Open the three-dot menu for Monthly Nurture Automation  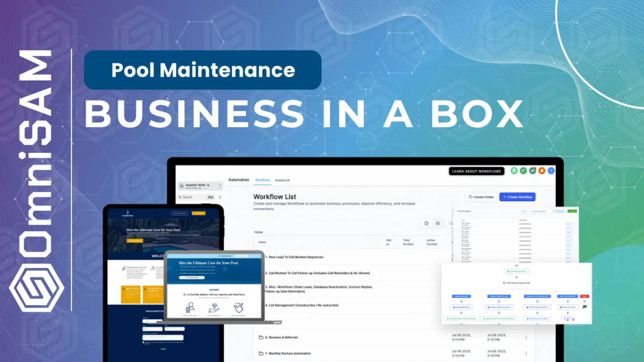pyautogui.click(x=526, y=353)
